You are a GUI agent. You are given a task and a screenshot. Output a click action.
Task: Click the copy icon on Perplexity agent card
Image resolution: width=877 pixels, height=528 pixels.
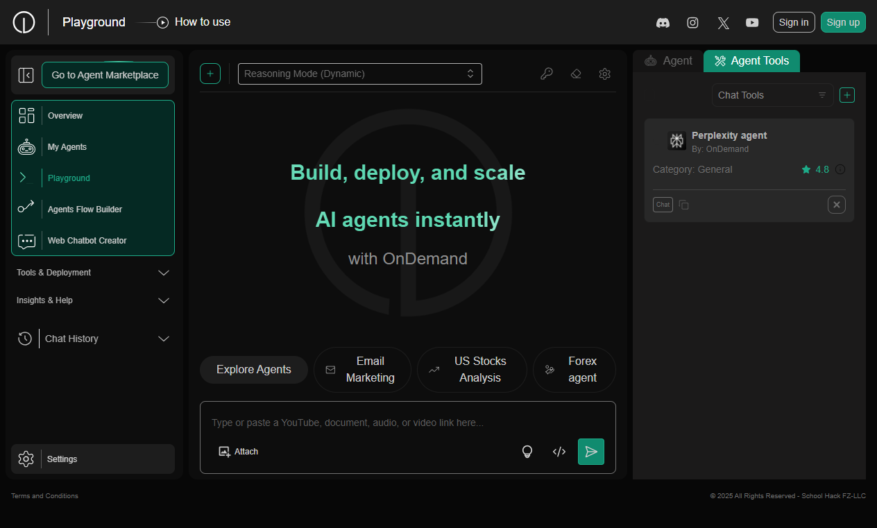(x=683, y=205)
